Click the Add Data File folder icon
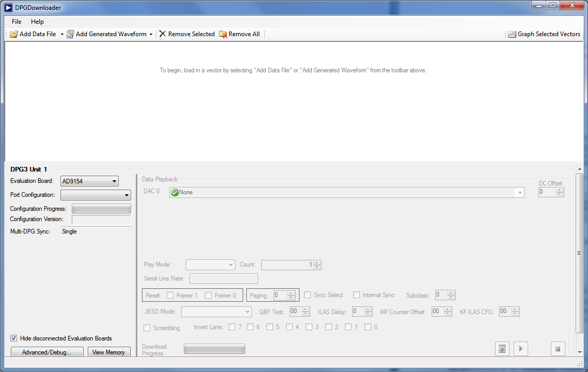 coord(14,34)
